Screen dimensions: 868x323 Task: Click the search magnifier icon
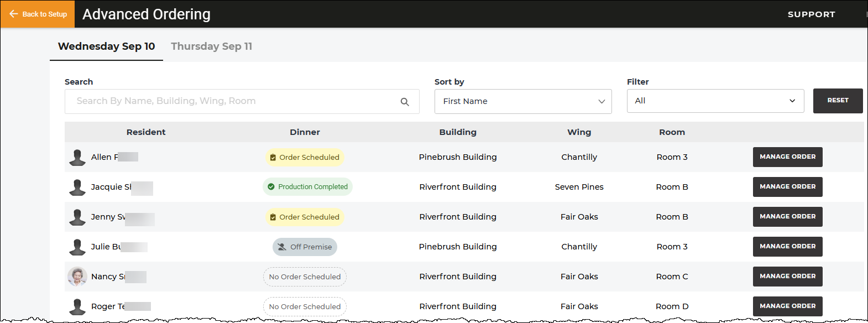[405, 102]
